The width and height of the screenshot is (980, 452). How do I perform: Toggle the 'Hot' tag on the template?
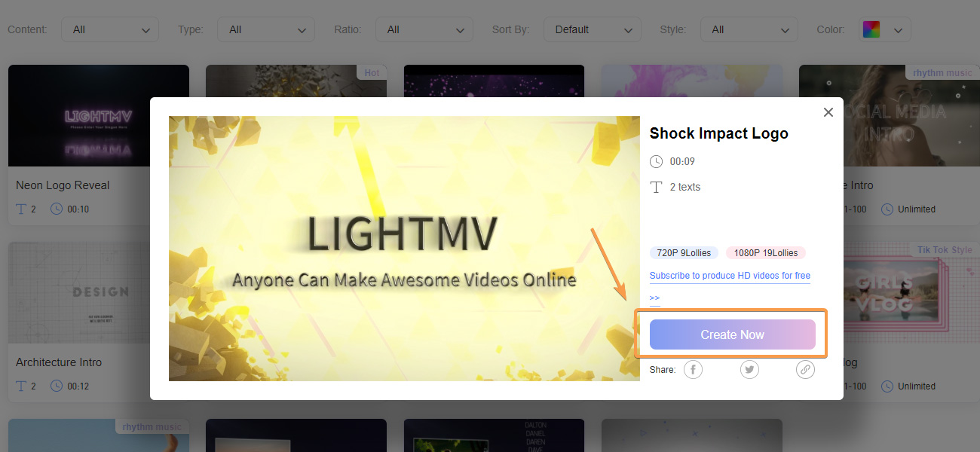coord(372,72)
